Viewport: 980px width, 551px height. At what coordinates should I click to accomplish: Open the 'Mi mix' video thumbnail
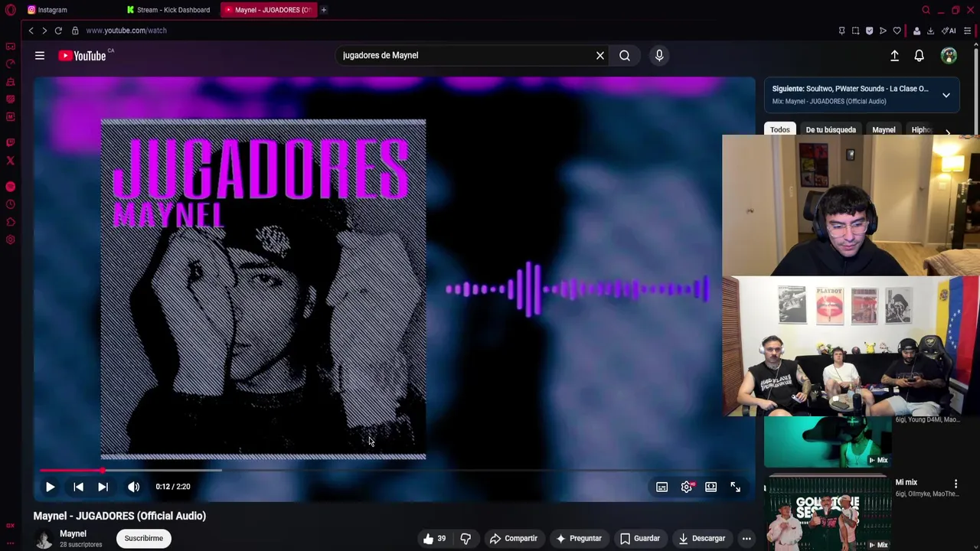tap(828, 511)
